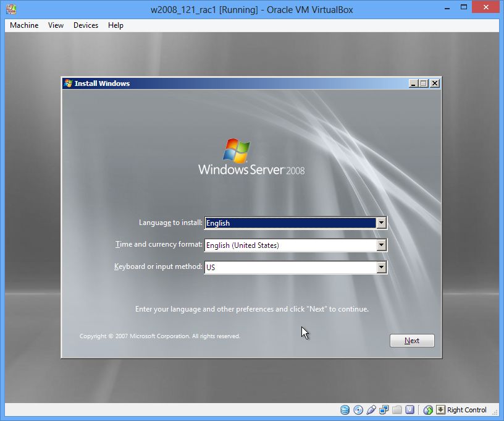Image resolution: width=504 pixels, height=421 pixels.
Task: Click the VirtualBox app icon in title bar
Action: (x=11, y=9)
